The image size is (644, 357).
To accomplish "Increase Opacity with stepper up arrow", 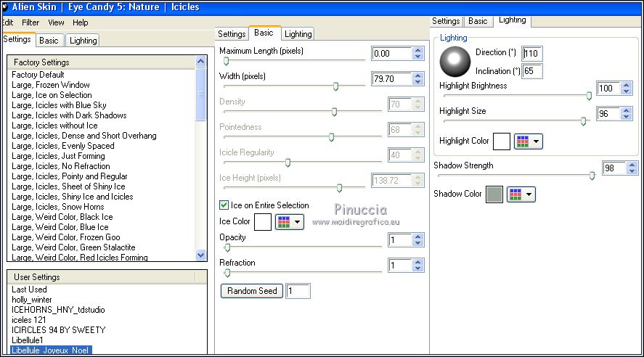I will click(x=417, y=237).
